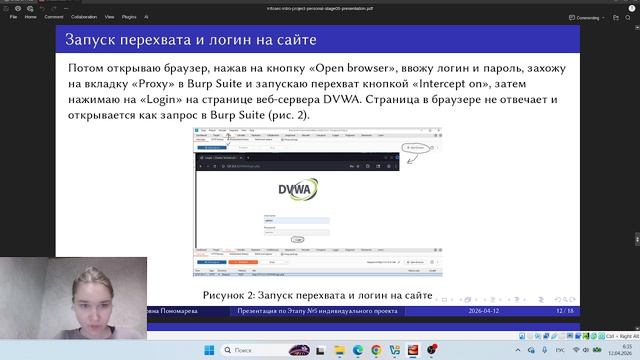Open the Commenting mode dropdown
Viewport: 640px width, 360px height.
[x=587, y=18]
